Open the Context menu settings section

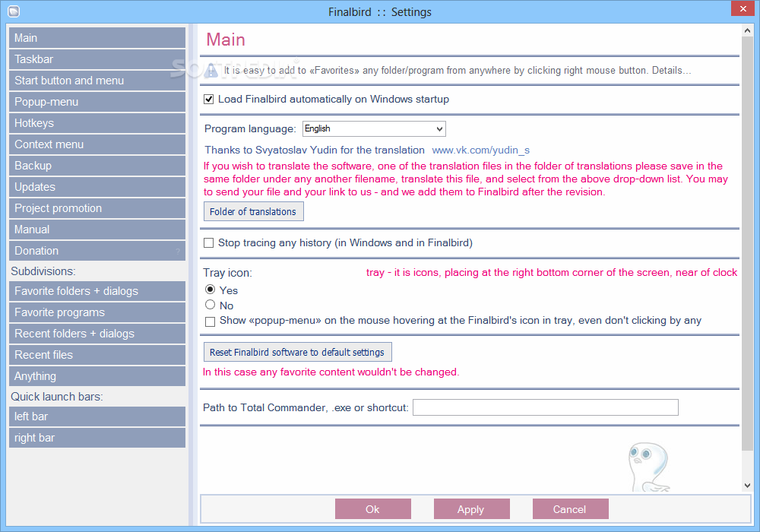click(x=97, y=144)
